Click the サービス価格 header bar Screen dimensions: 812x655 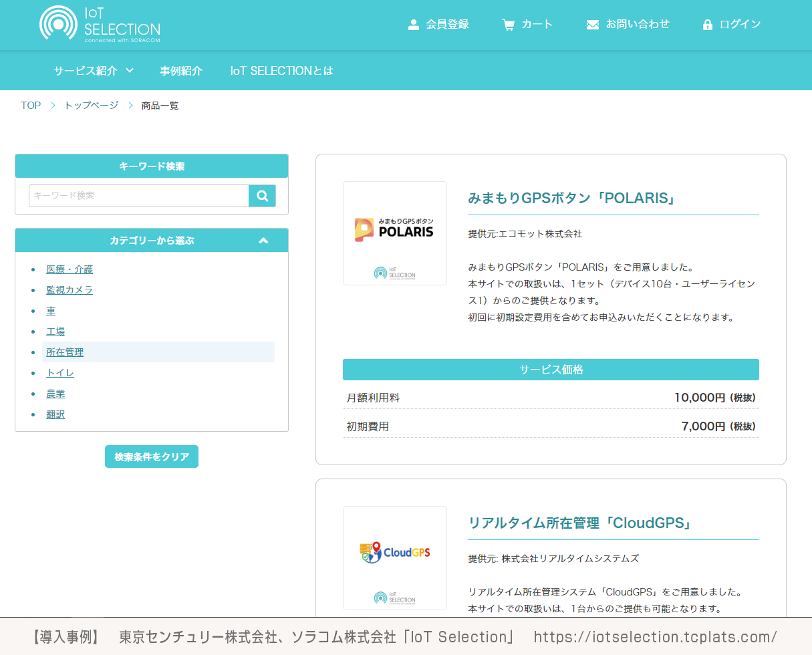click(x=551, y=370)
